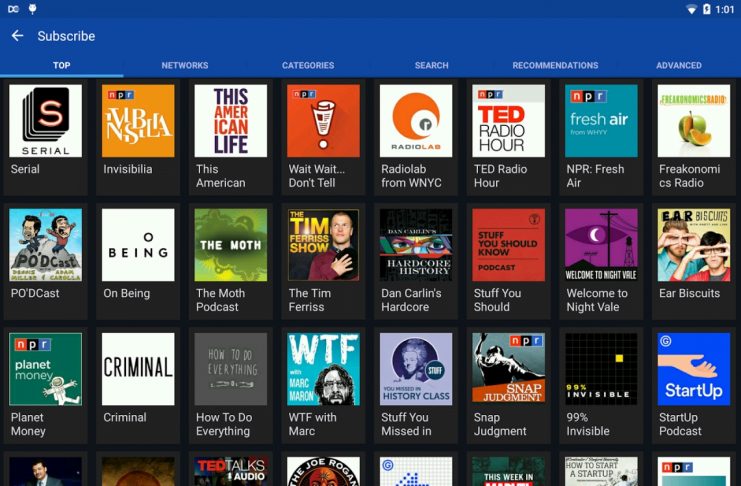Click the 'TED Radio Hour' label
Image resolution: width=741 pixels, height=486 pixels.
point(500,176)
